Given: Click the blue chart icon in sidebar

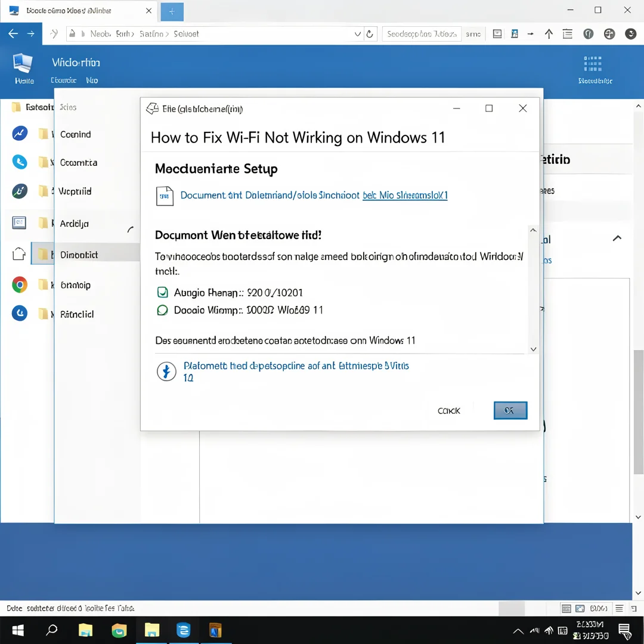Looking at the screenshot, I should point(19,133).
